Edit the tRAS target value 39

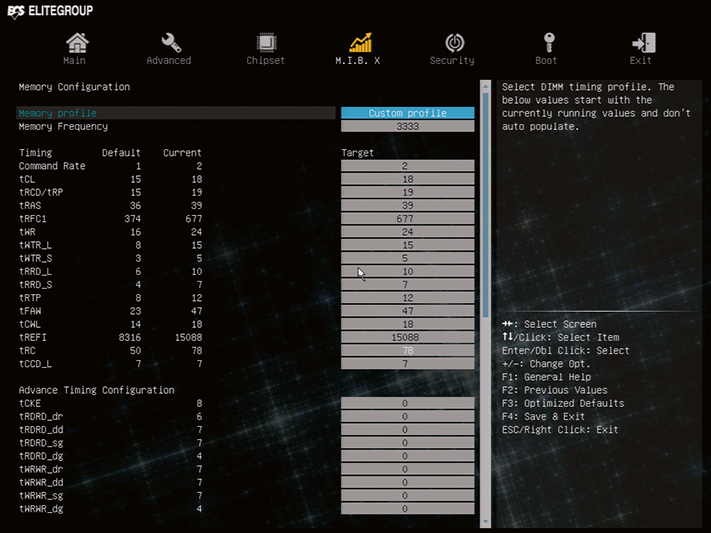[x=408, y=205]
